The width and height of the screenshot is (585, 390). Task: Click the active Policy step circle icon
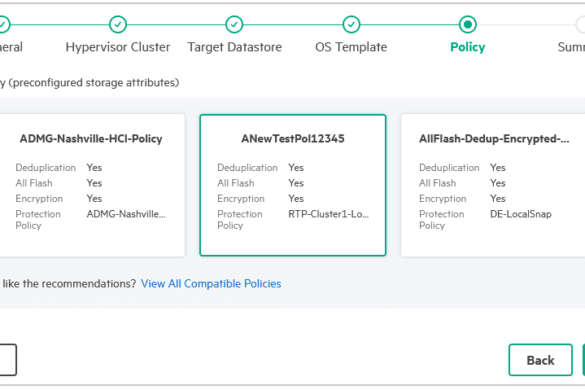(x=467, y=25)
